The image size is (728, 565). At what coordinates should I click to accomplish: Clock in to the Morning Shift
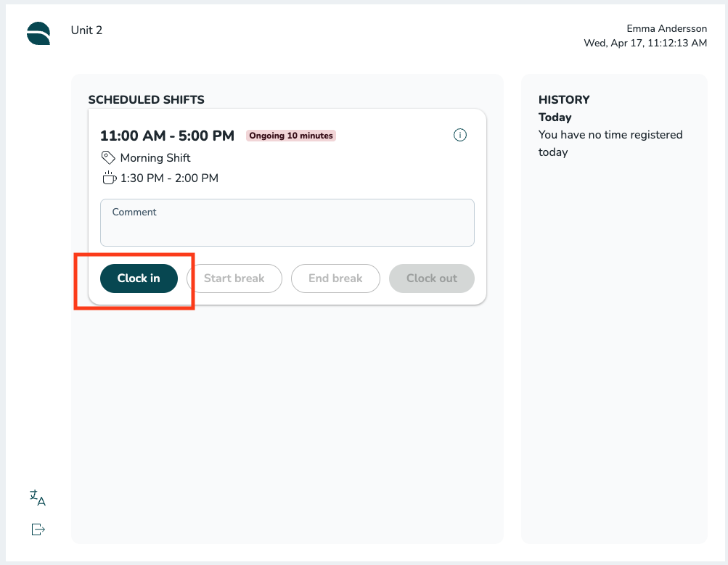click(x=139, y=279)
